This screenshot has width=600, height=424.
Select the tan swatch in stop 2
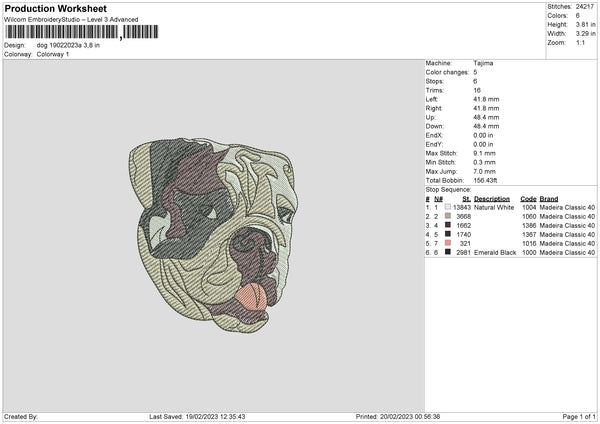446,216
